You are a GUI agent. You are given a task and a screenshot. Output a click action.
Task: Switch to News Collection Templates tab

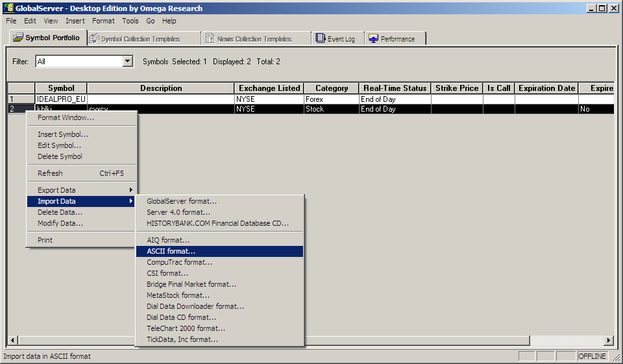pos(256,39)
